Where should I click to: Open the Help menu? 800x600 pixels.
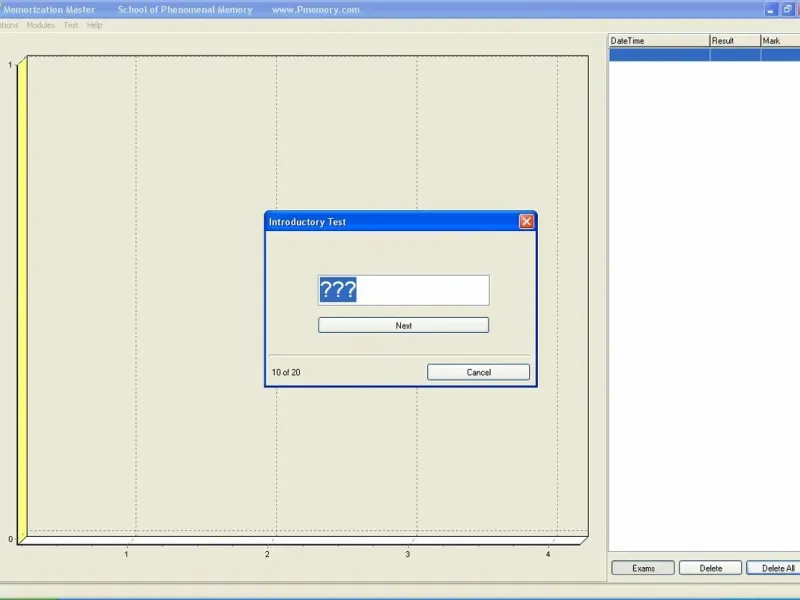[x=94, y=25]
